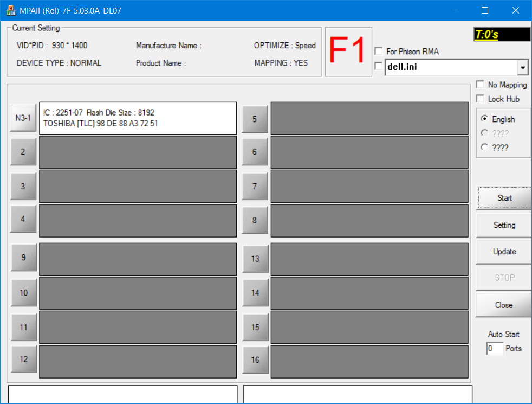Select the English language radio button
This screenshot has width=532, height=404.
[484, 119]
